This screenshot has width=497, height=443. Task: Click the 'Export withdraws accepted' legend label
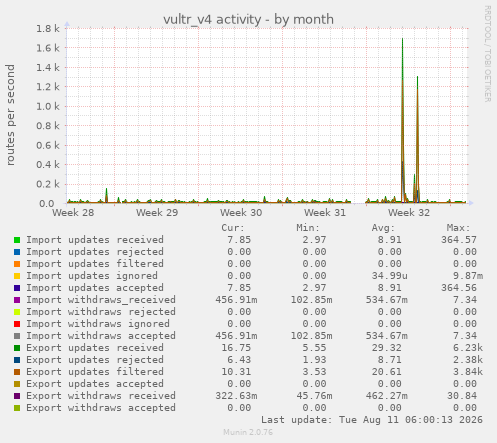point(101,408)
